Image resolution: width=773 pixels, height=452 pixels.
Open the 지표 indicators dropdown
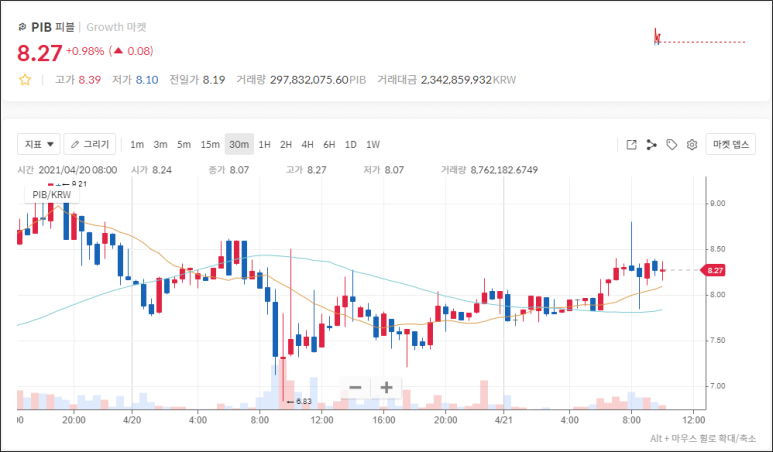coord(39,144)
